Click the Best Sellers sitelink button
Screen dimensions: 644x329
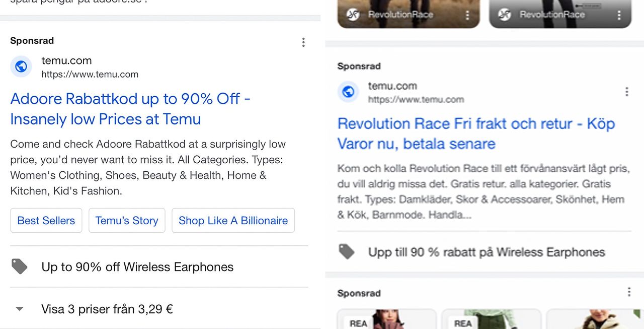[x=46, y=221]
